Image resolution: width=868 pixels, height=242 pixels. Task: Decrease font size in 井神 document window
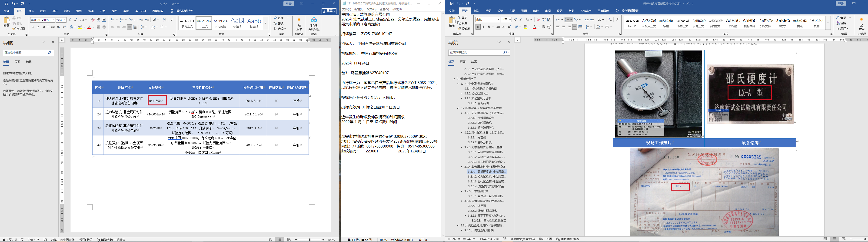(x=521, y=20)
